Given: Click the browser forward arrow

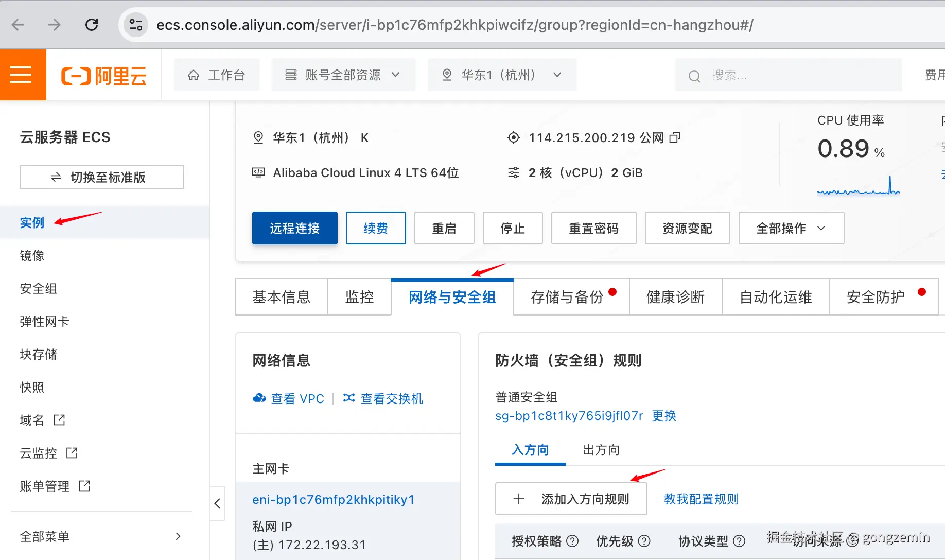Looking at the screenshot, I should [55, 25].
